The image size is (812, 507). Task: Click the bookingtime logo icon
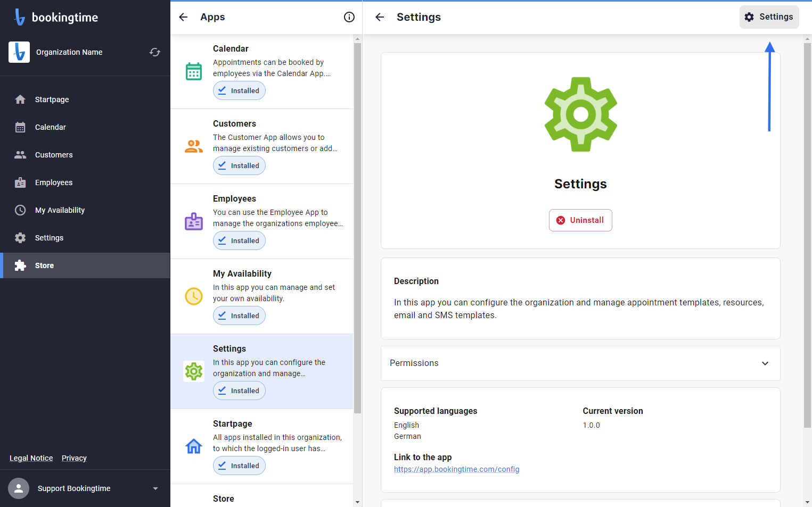20,17
